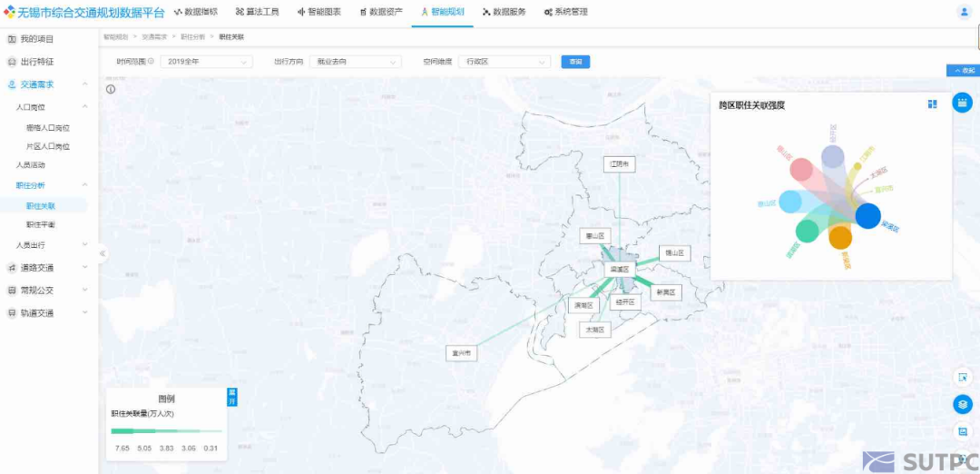The width and height of the screenshot is (980, 474).
Task: Go to 职住分析 breadcrumb link
Action: (192, 37)
